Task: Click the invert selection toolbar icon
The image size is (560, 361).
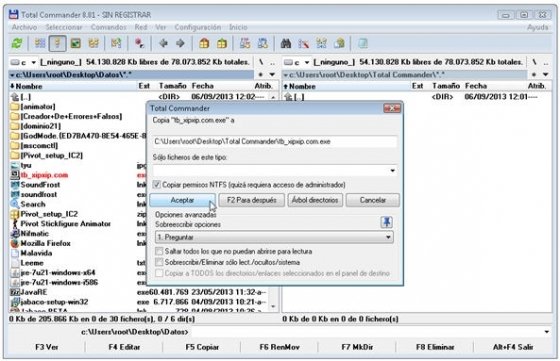Action: (116, 43)
